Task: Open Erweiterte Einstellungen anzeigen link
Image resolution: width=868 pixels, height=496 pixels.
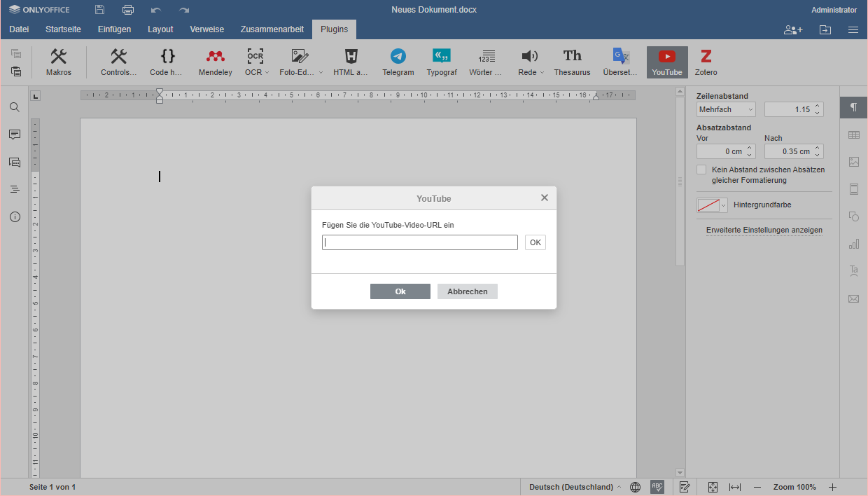Action: [764, 230]
